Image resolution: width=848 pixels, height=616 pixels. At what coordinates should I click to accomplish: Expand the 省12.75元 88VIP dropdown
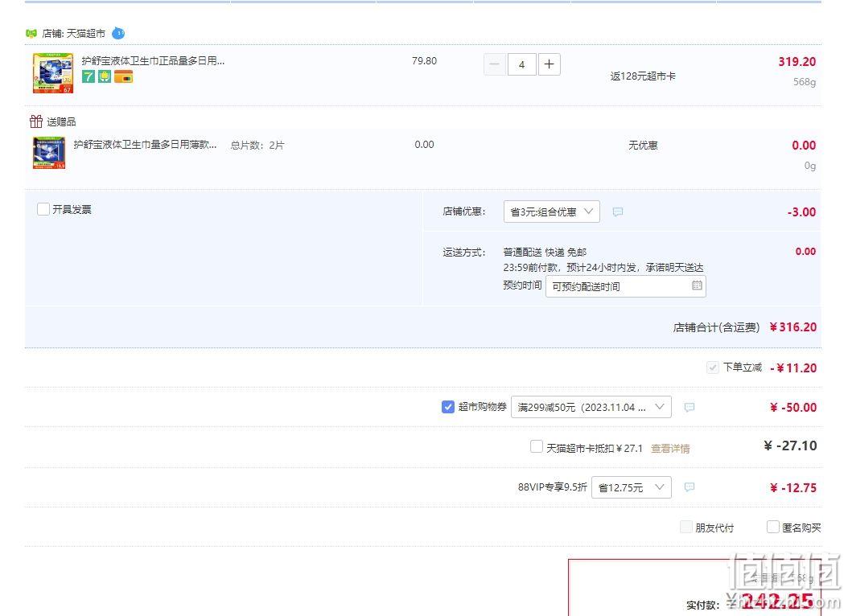(x=632, y=487)
